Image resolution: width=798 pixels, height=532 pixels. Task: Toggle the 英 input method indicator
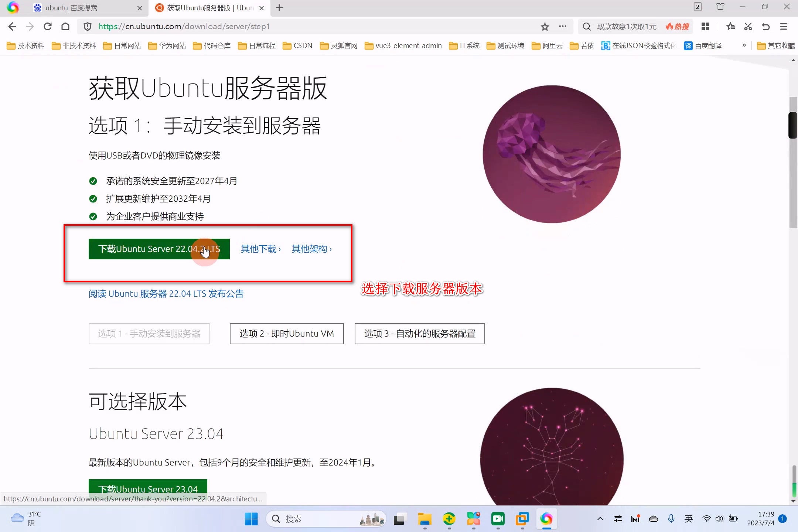pos(689,519)
